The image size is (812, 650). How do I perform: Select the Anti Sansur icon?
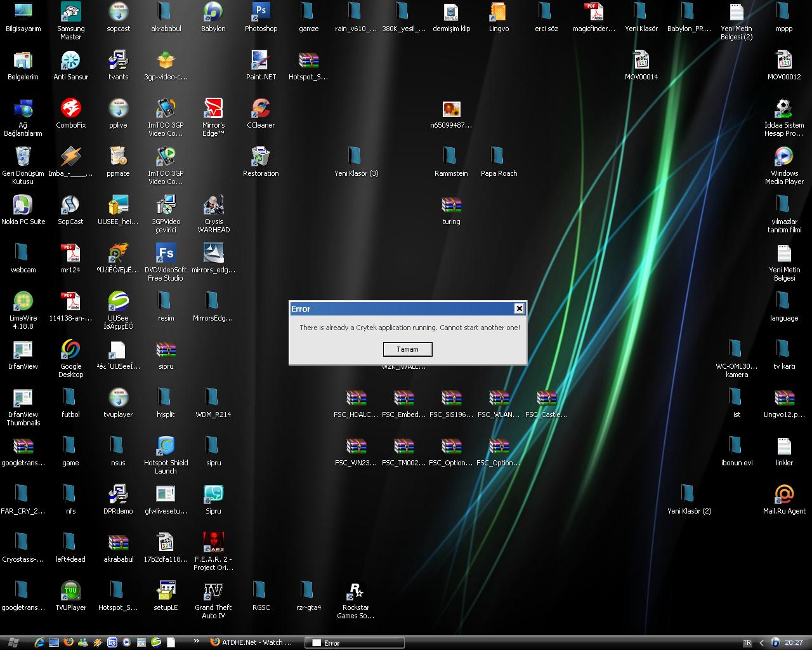click(x=70, y=65)
